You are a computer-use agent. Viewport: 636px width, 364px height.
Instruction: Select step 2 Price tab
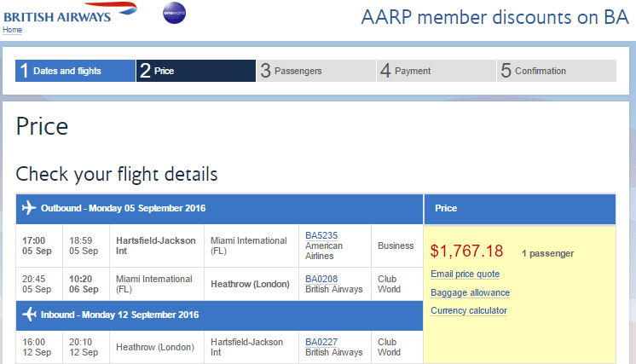click(196, 71)
